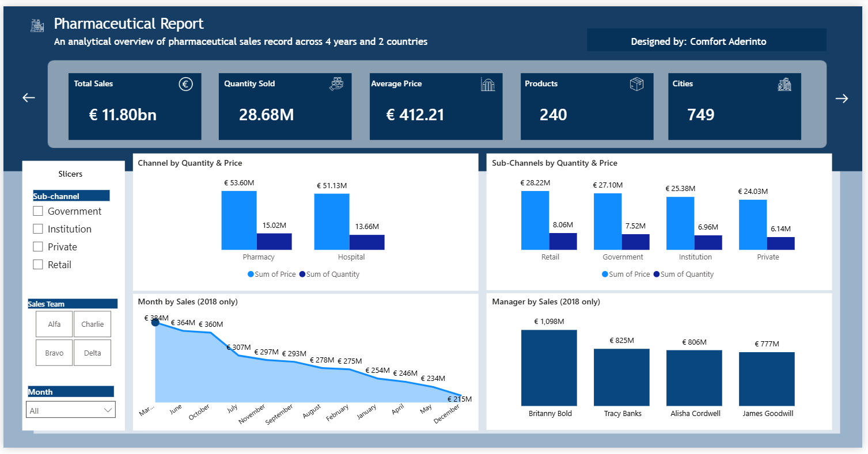Click the James Goodwill sales bar
The height and width of the screenshot is (454, 868).
coord(767,379)
